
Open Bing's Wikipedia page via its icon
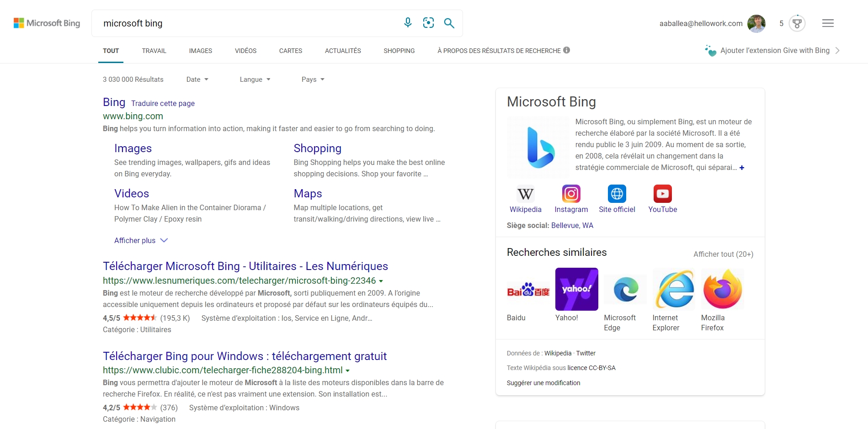[x=525, y=194]
